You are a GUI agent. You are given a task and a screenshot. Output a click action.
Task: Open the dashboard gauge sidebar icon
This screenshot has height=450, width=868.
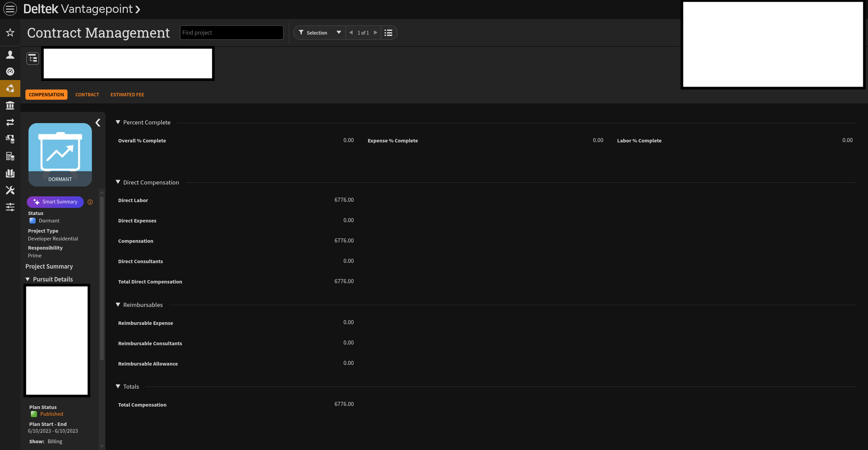click(x=10, y=72)
